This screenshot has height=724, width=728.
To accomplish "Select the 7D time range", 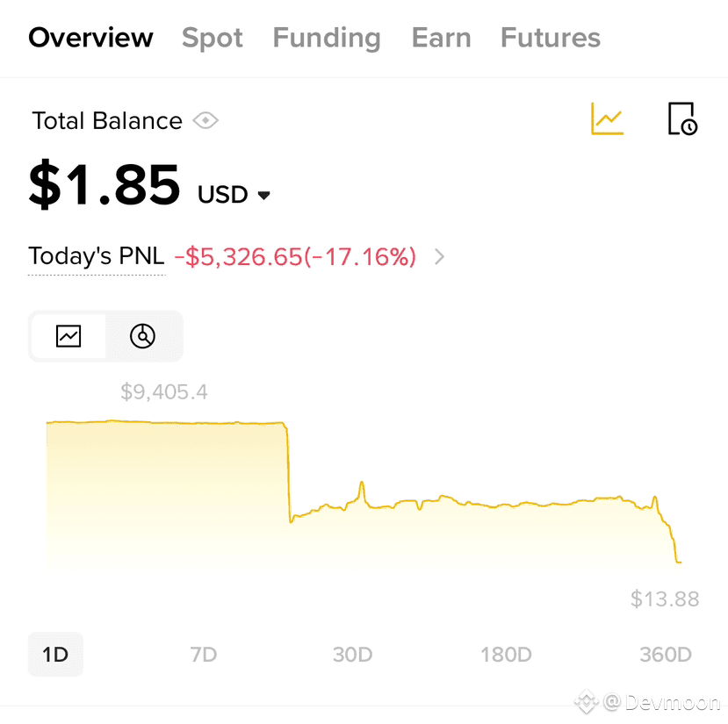I will (204, 655).
